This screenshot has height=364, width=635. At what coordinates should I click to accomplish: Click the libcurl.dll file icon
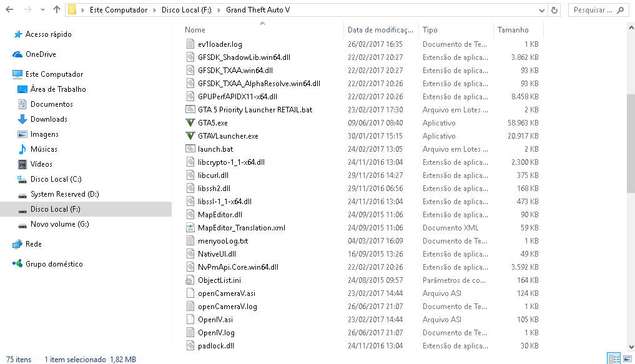tap(190, 175)
